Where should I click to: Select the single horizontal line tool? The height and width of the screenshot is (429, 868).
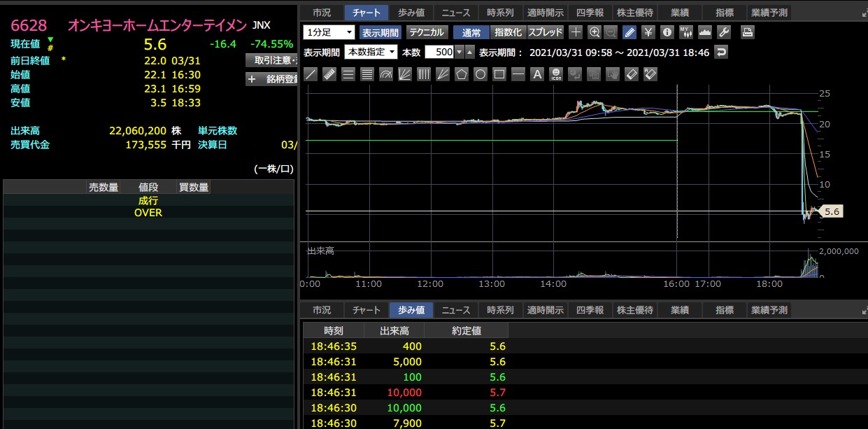pos(518,73)
